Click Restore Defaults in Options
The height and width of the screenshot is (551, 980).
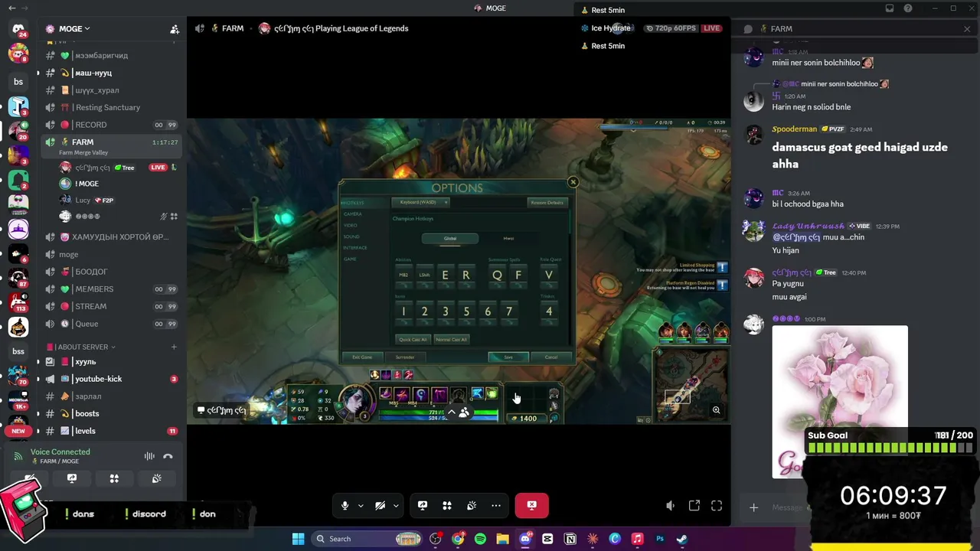[547, 202]
